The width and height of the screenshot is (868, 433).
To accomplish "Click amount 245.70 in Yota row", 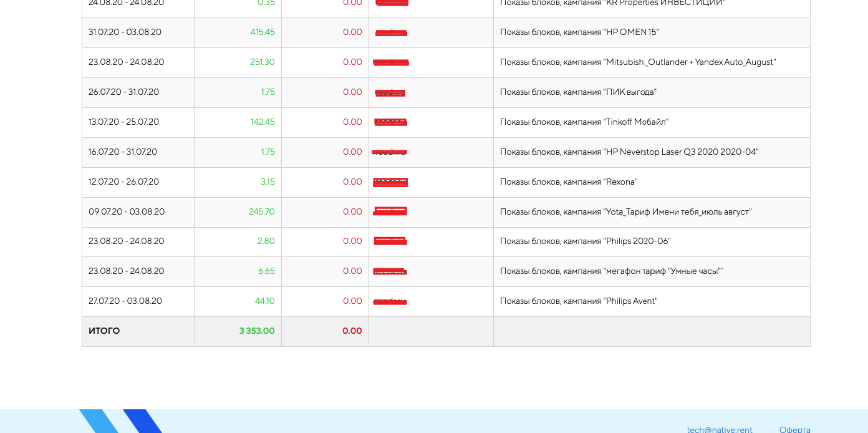I will coord(262,212).
